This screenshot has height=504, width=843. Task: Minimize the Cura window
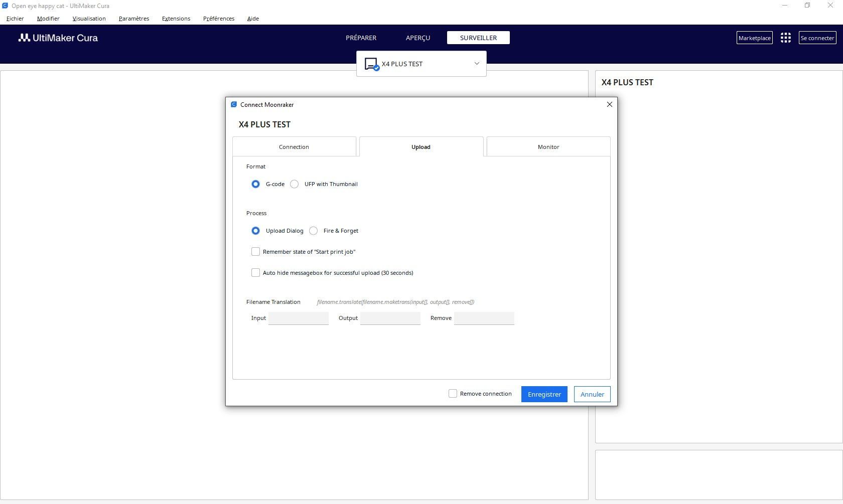(785, 6)
